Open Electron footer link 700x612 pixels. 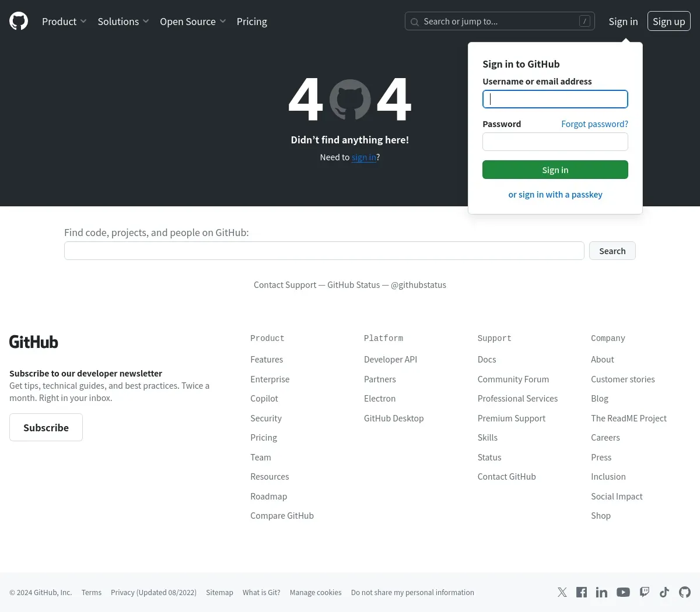tap(380, 399)
